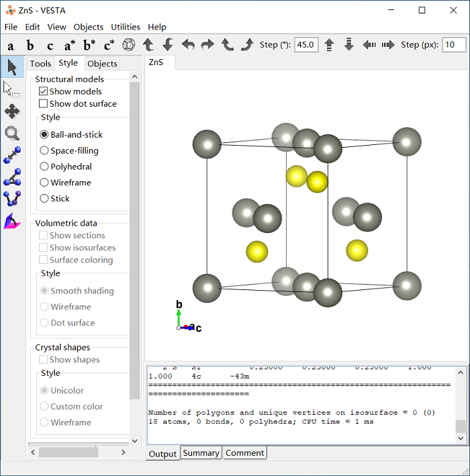The height and width of the screenshot is (476, 470).
Task: Uncheck the Show models checkbox
Action: [x=44, y=91]
